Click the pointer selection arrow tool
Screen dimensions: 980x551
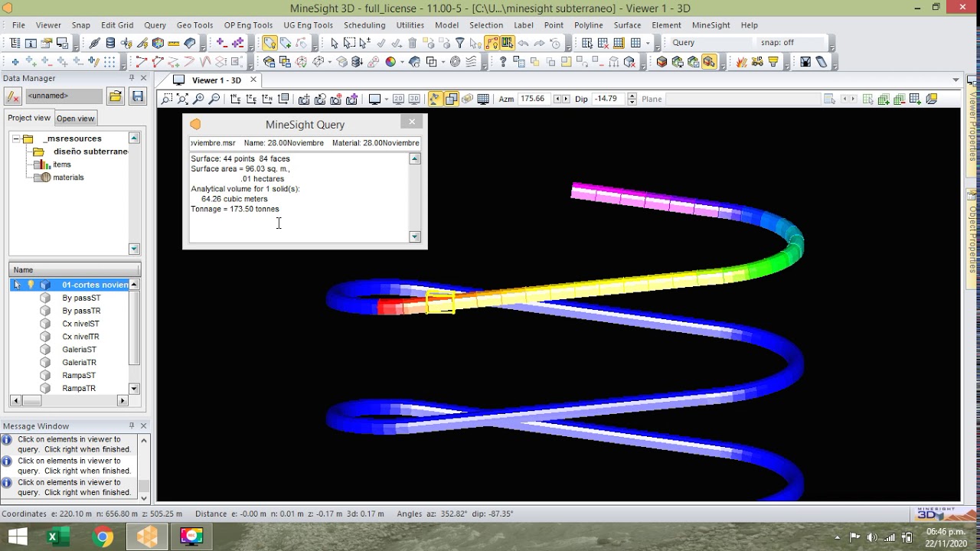[335, 43]
